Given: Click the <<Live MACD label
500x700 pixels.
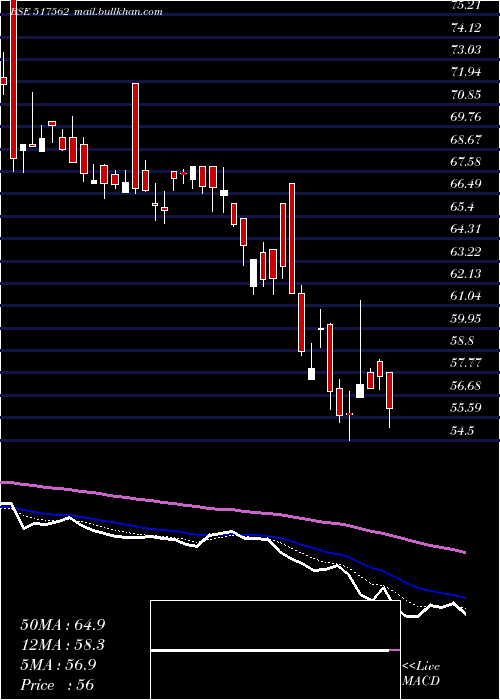Looking at the screenshot, I should tap(421, 674).
